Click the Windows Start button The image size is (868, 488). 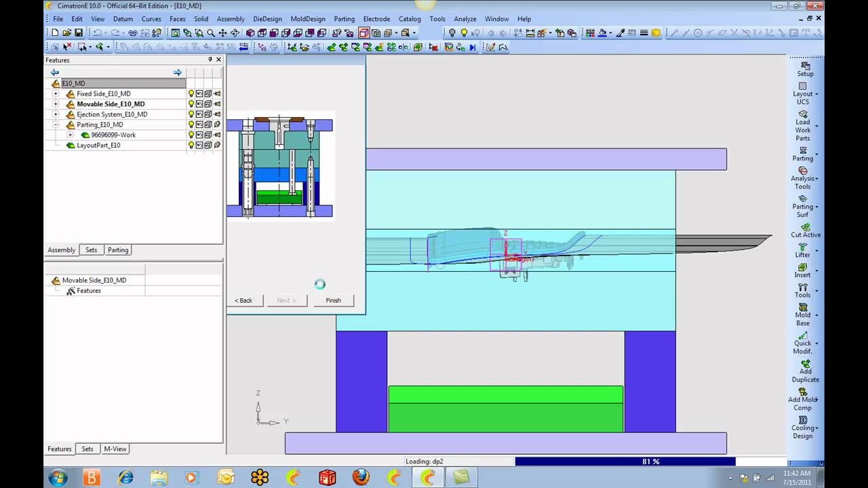pos(58,477)
